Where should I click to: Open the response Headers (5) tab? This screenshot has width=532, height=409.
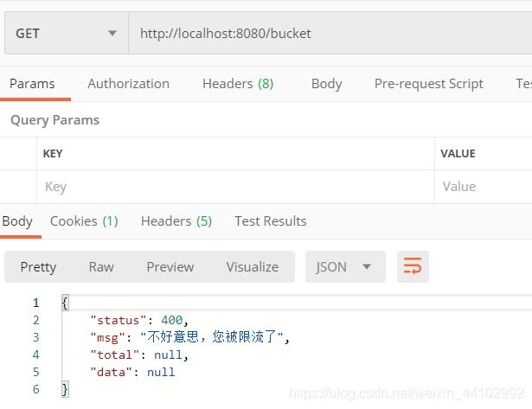tap(176, 221)
